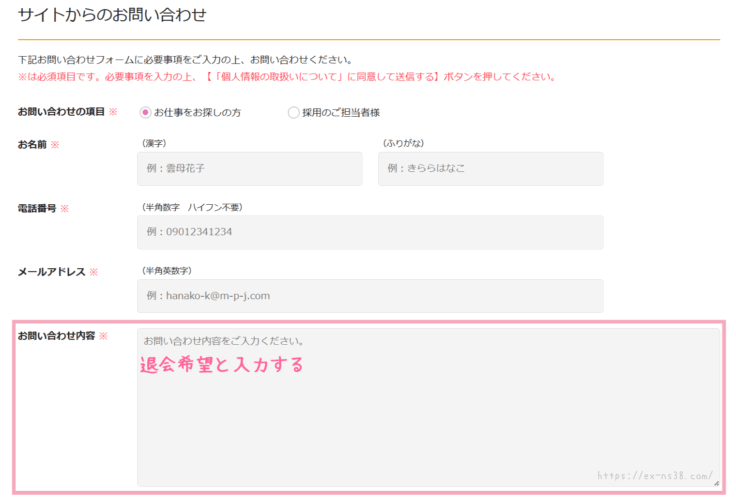Image resolution: width=736 pixels, height=502 pixels.
Task: Grab the textarea resize handle corner
Action: 716,483
